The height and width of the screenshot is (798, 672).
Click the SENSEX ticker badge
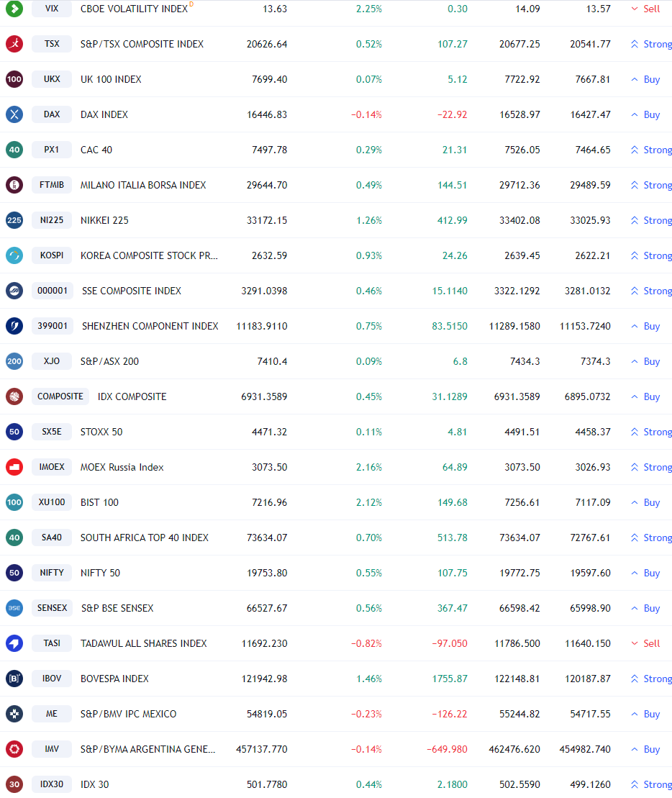click(52, 608)
